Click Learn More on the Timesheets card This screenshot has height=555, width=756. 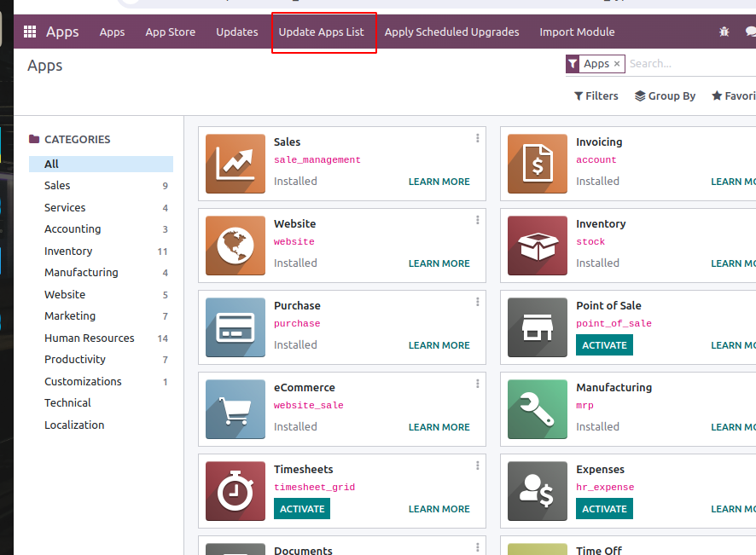pyautogui.click(x=439, y=509)
